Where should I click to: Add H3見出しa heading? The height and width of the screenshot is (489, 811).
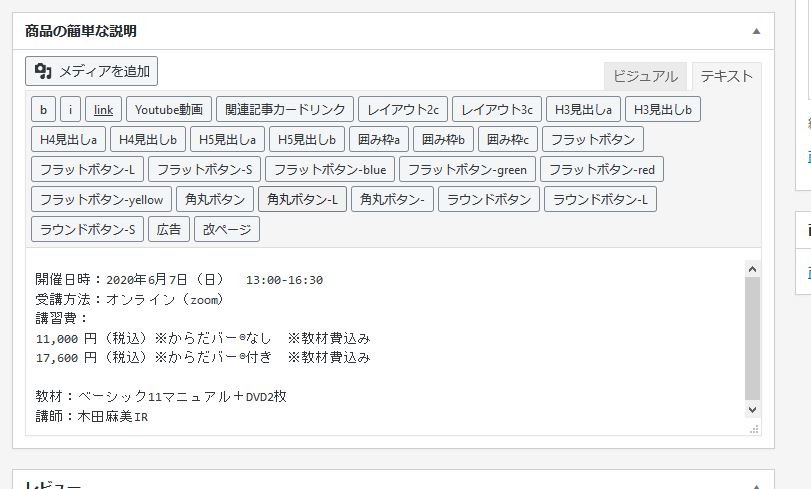click(x=583, y=110)
